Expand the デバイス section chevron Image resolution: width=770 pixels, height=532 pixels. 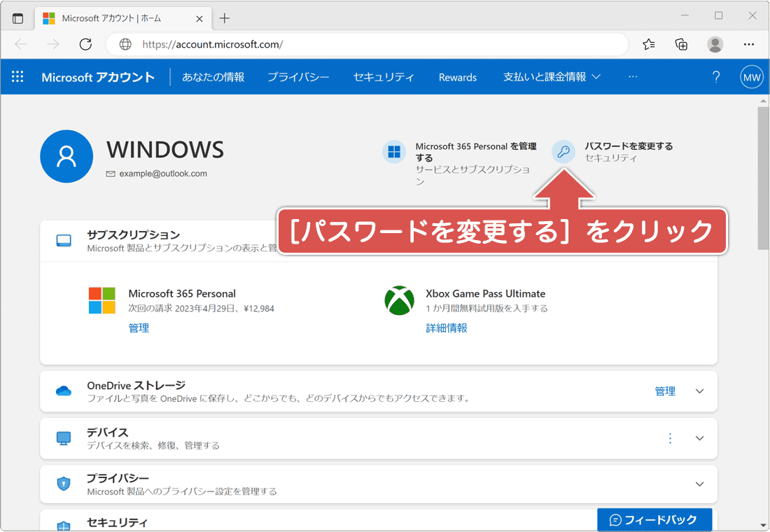coord(699,437)
